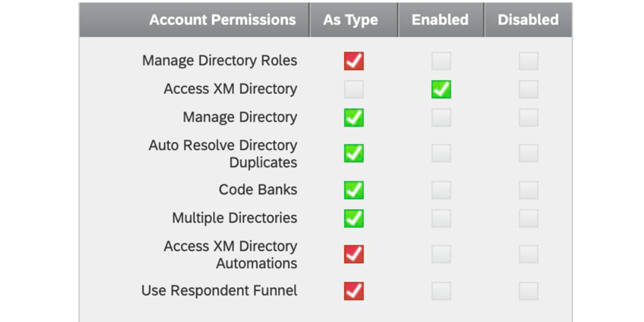Screen dimensions: 644x322
Task: Disable the Multiple Directories permission
Action: coord(528,218)
